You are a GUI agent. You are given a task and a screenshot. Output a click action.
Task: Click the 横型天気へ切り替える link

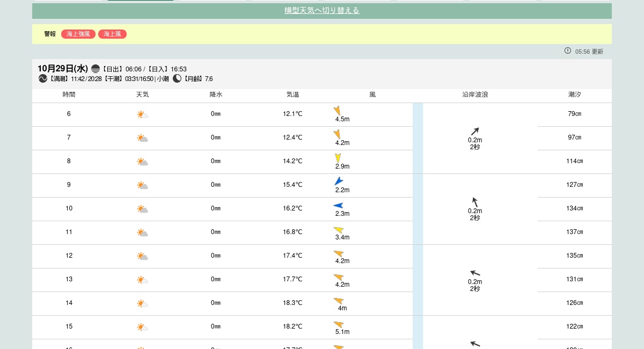(x=321, y=11)
